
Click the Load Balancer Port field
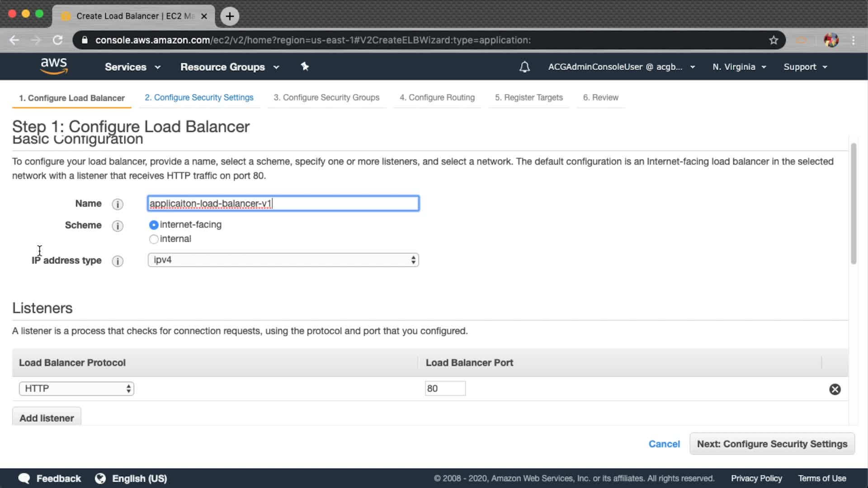[445, 389]
